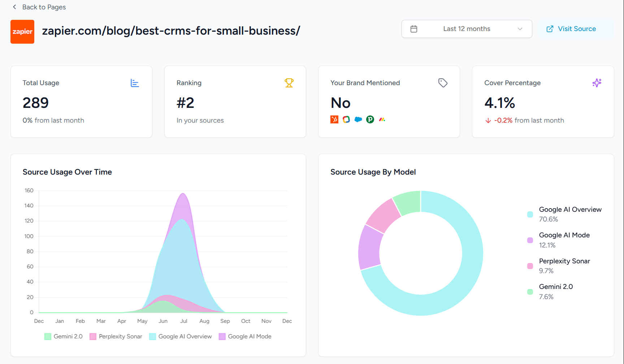
Task: Click the trophy icon on the Ranking card
Action: pyautogui.click(x=289, y=83)
